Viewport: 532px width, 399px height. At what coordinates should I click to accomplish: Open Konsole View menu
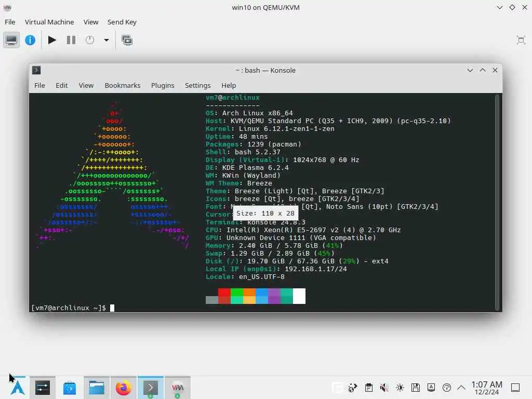tap(86, 86)
